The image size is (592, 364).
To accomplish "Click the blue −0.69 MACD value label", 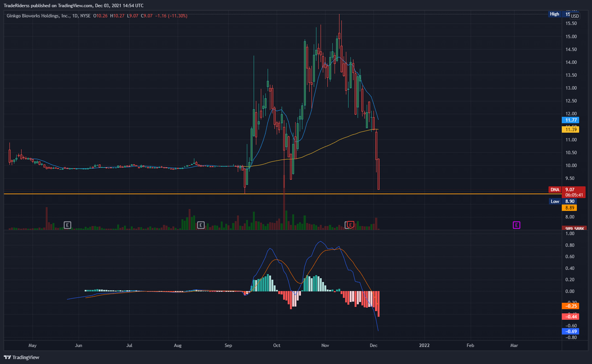I will [x=571, y=331].
